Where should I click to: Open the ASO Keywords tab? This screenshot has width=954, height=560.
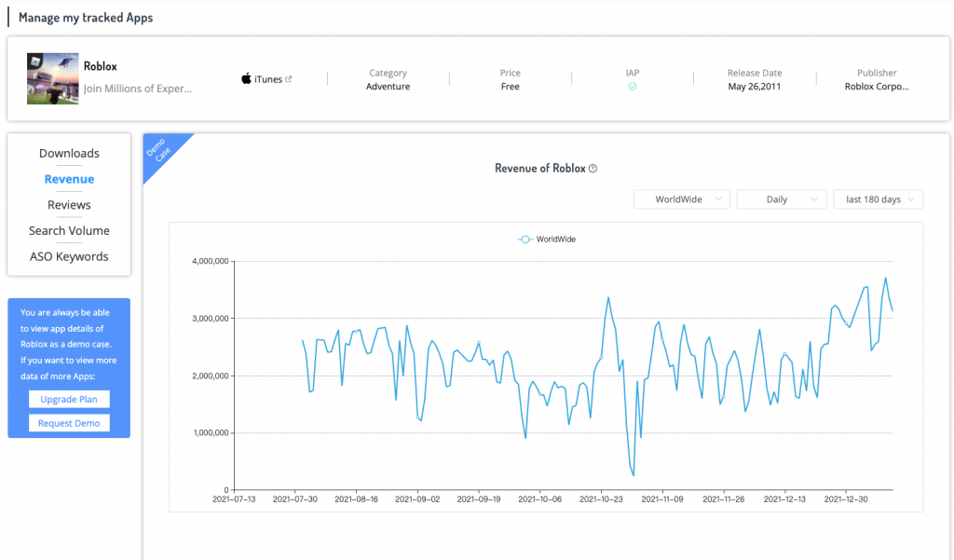[x=69, y=256]
